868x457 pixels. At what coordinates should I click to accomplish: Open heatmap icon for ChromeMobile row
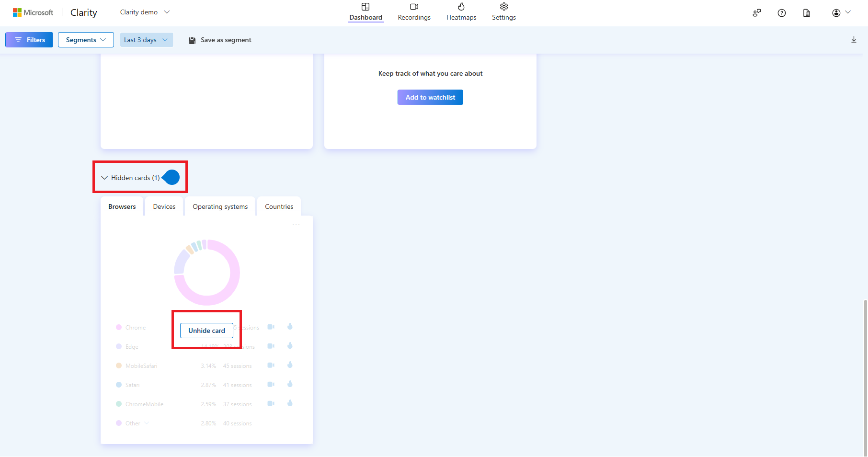(x=290, y=403)
